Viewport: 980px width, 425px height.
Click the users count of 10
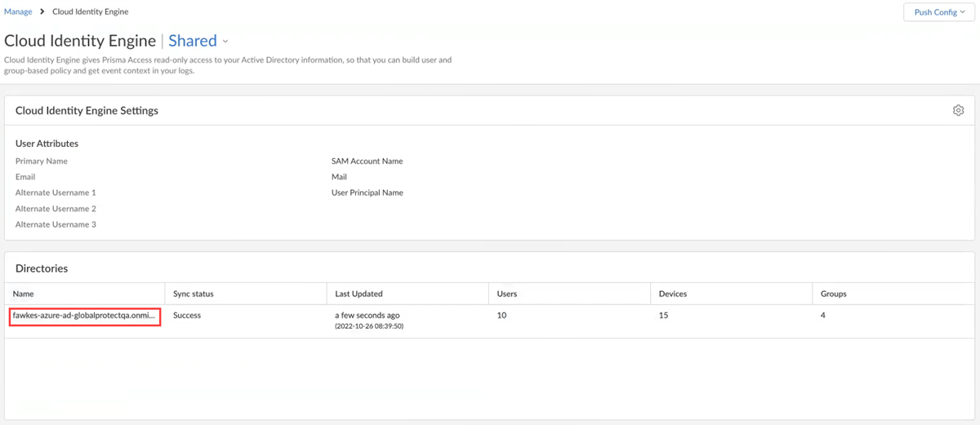501,315
